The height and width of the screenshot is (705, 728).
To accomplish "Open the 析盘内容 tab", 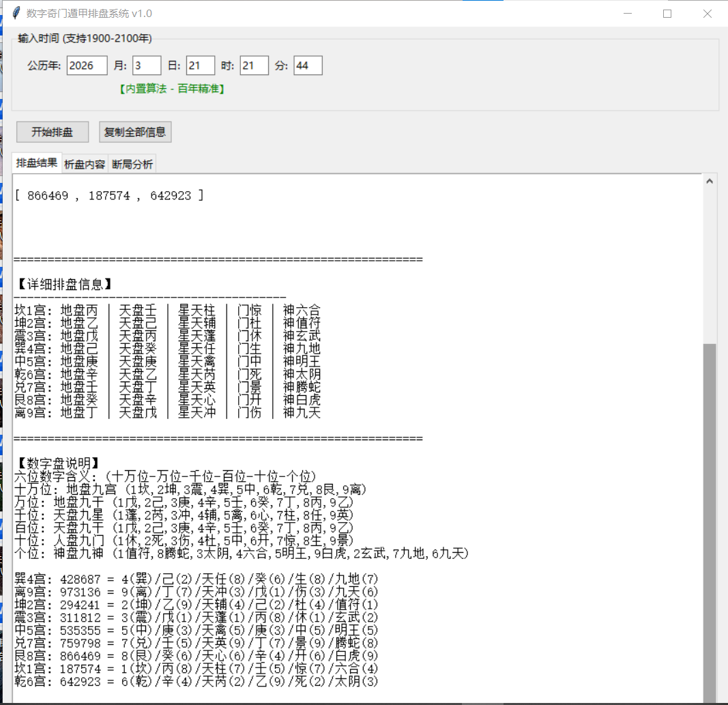I will (x=85, y=164).
